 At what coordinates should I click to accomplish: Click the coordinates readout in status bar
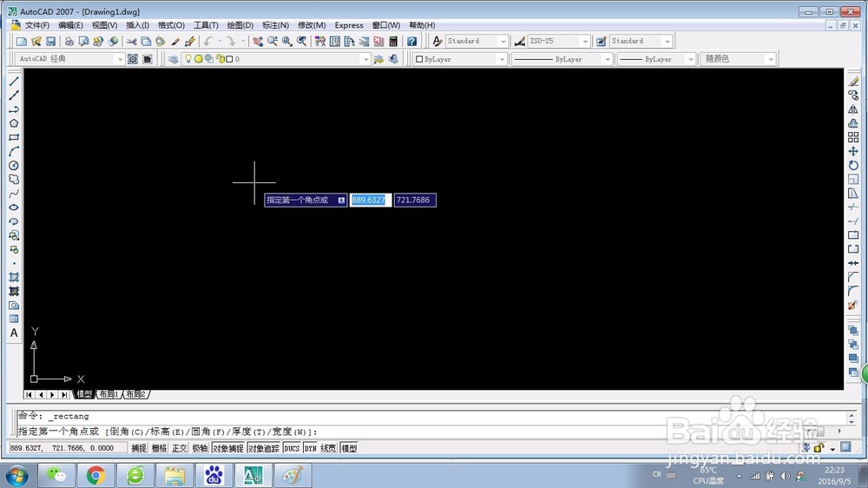click(68, 448)
